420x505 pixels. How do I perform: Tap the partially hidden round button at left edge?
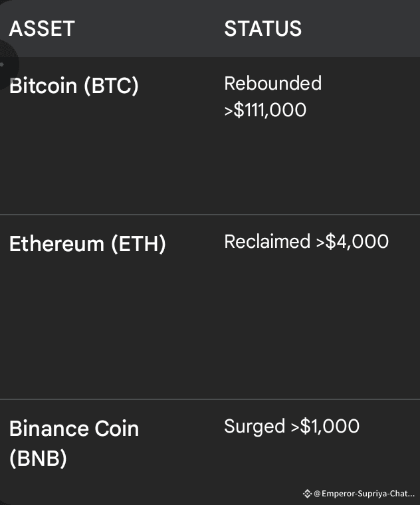(x=5, y=64)
